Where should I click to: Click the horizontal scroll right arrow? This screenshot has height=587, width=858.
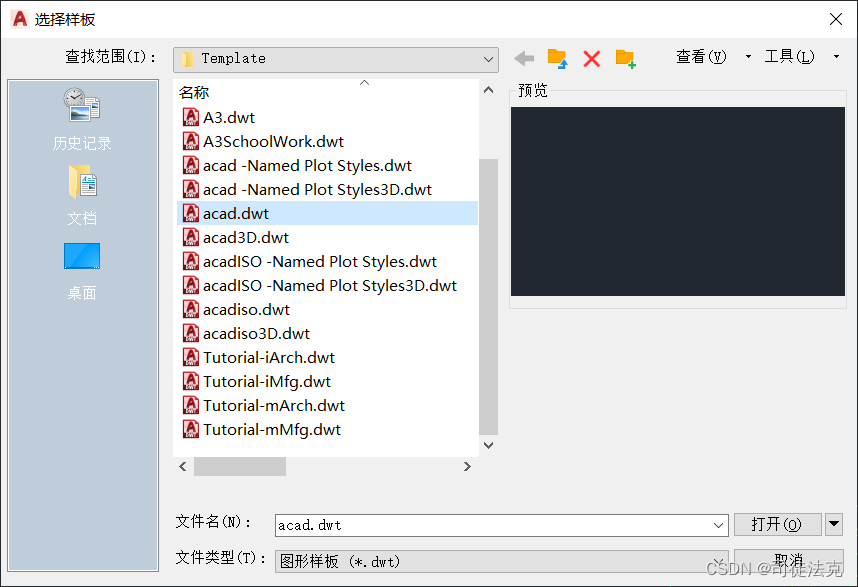click(467, 467)
